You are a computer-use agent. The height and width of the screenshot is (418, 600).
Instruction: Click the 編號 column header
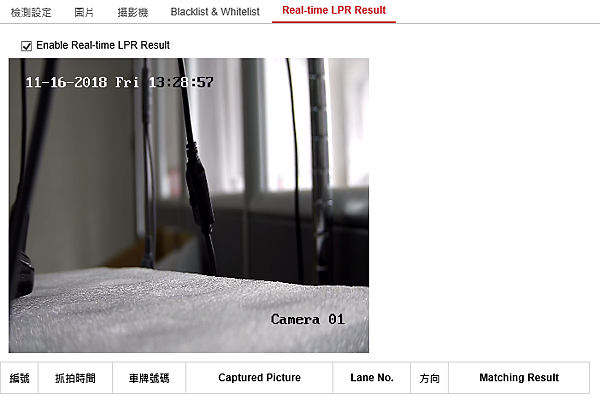(19, 378)
